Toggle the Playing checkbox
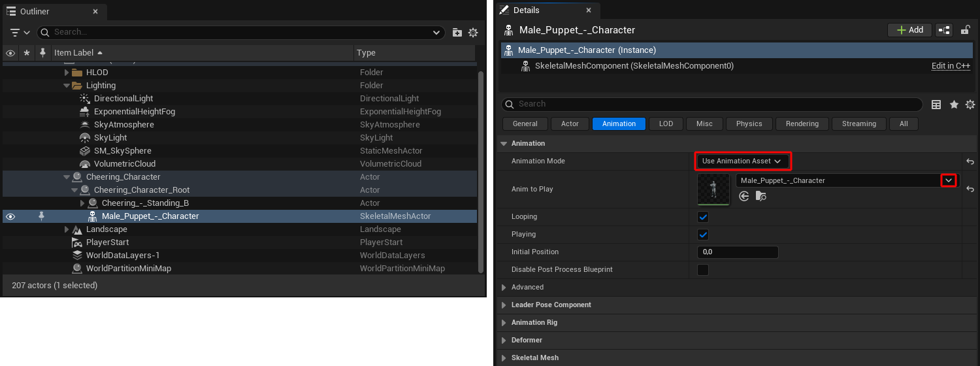 tap(703, 235)
